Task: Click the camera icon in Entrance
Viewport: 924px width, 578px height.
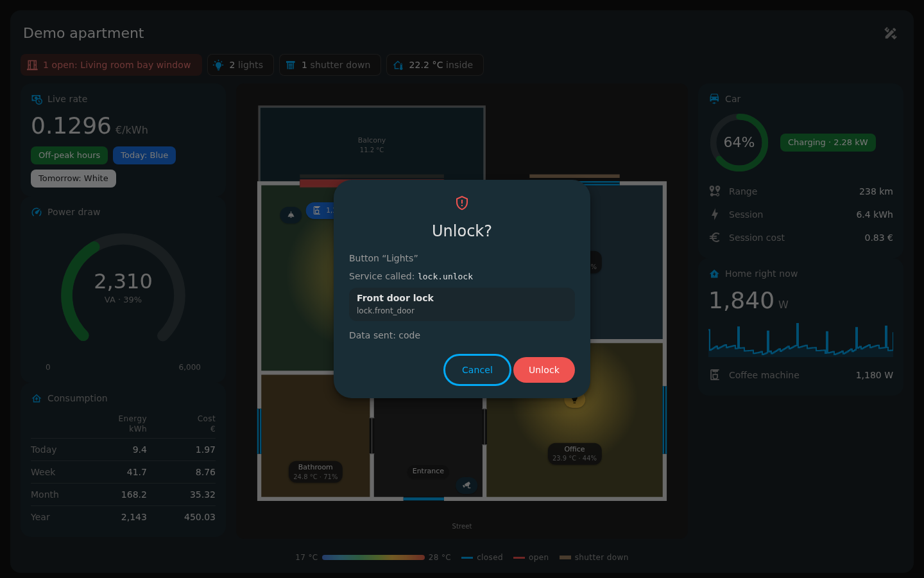Action: click(466, 485)
